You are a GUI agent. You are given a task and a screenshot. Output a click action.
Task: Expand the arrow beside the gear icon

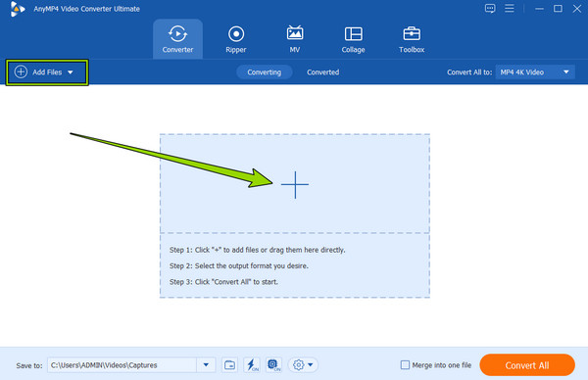click(311, 365)
